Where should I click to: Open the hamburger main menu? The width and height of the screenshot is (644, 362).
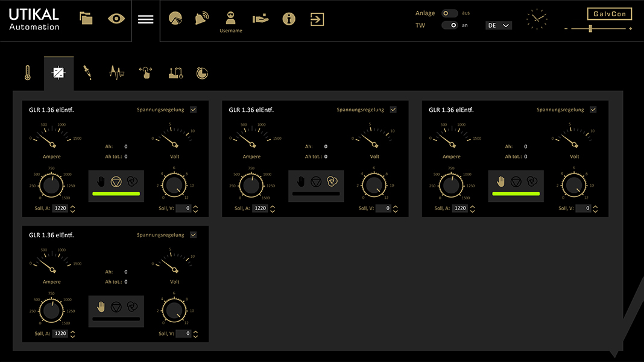point(145,19)
